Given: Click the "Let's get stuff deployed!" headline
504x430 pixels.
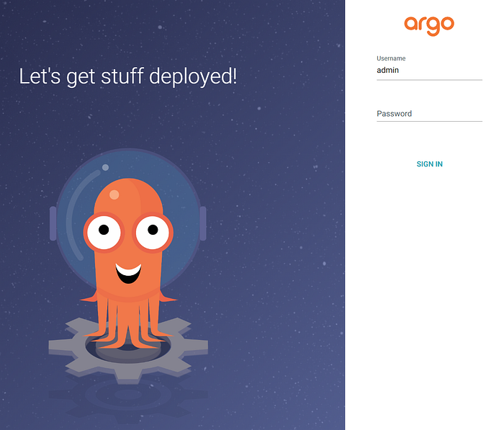Looking at the screenshot, I should coord(128,77).
